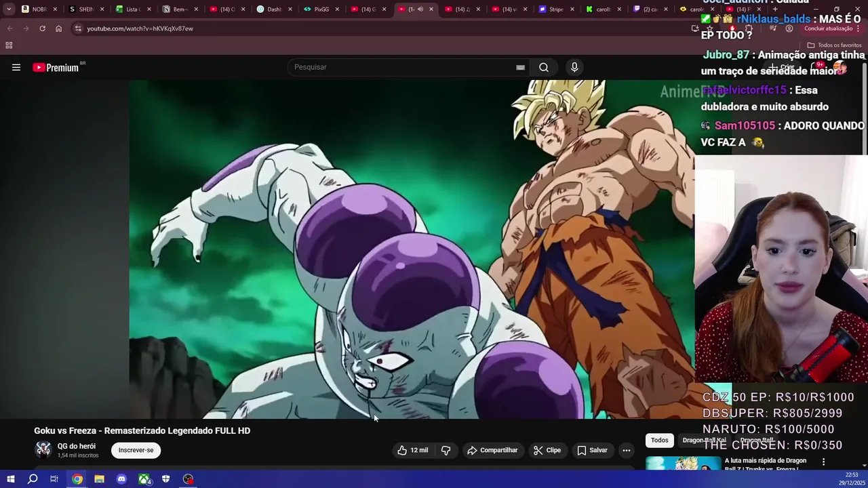
Task: Click the Goku vs Freeza video player
Action: tap(412, 249)
